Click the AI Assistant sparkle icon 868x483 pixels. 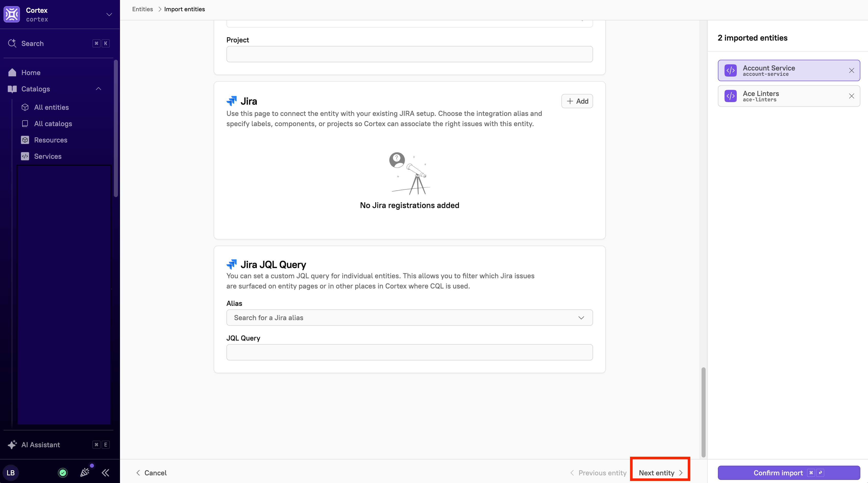[x=12, y=444]
